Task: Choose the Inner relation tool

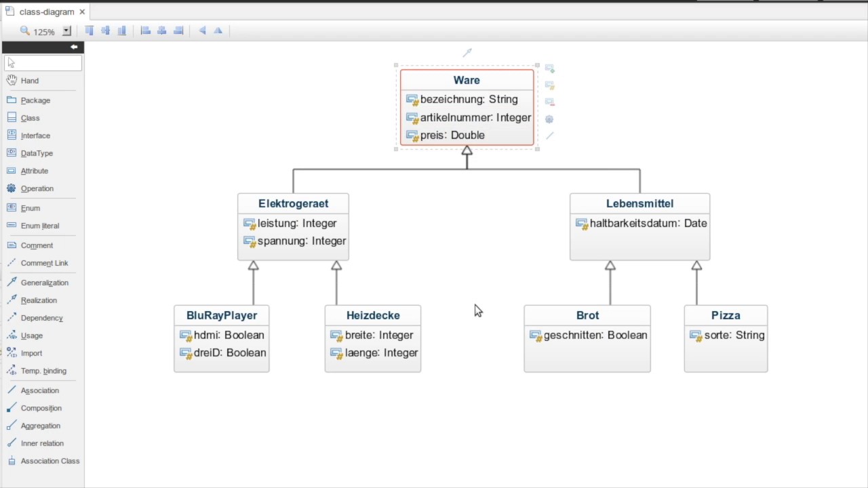Action: [35, 443]
